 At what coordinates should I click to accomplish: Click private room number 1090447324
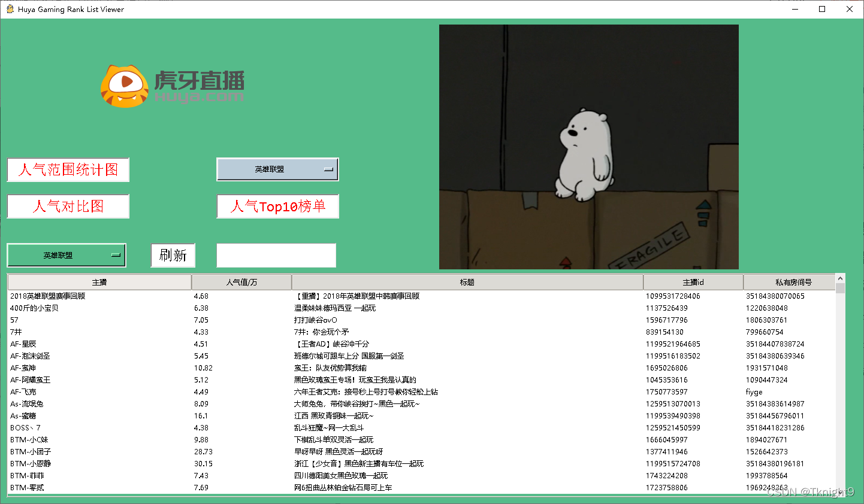click(767, 379)
